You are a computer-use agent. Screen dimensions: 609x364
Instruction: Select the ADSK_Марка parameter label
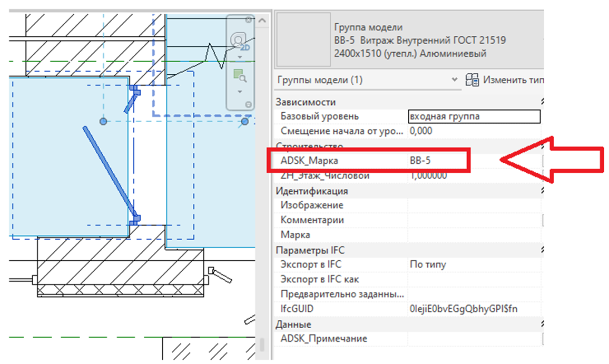(309, 161)
